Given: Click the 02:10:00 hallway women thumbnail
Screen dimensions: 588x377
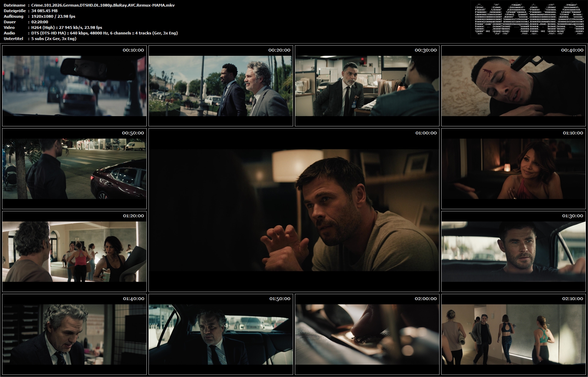Looking at the screenshot, I should (513, 334).
